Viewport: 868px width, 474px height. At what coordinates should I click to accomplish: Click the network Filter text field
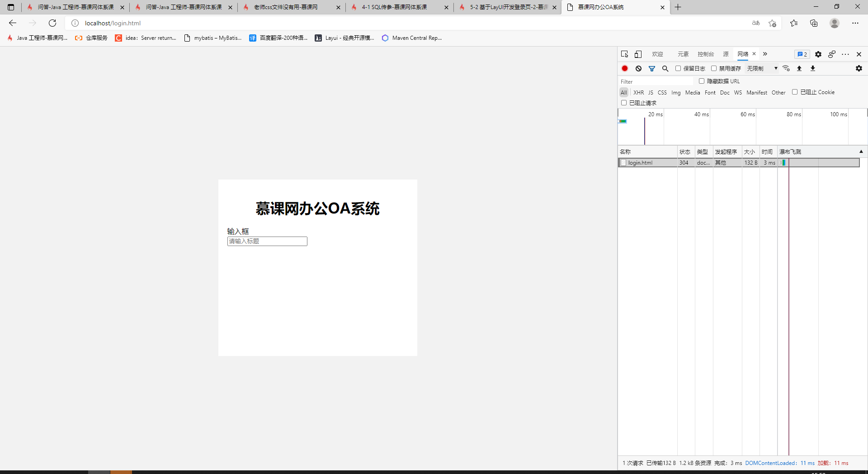[656, 81]
